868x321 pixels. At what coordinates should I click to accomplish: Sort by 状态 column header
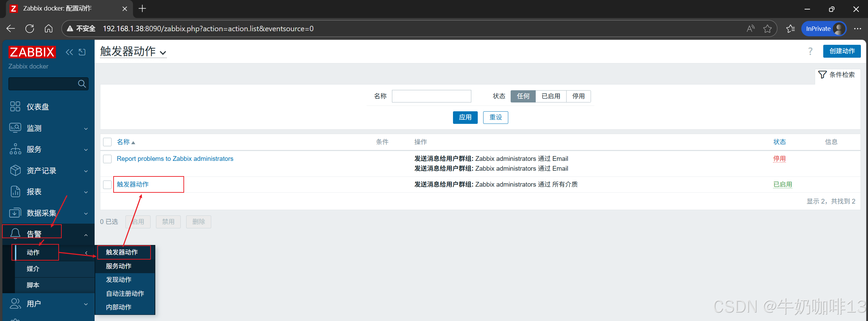click(x=780, y=142)
